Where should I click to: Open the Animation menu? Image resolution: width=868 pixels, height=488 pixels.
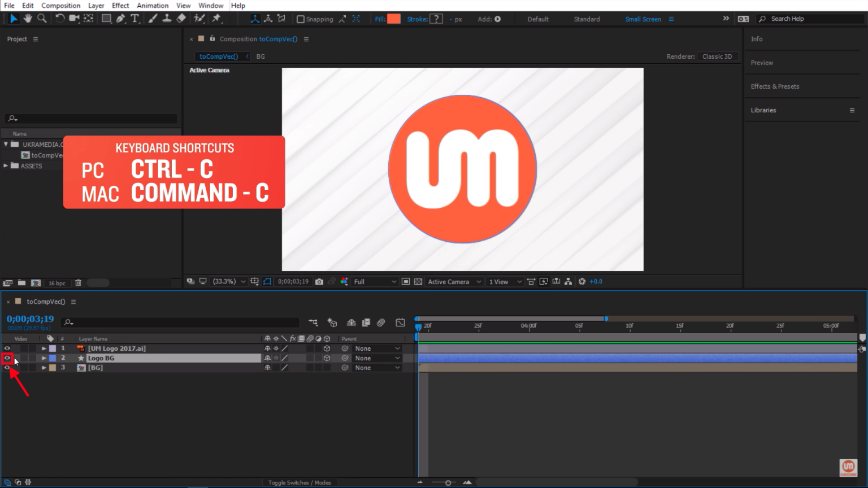(x=153, y=6)
